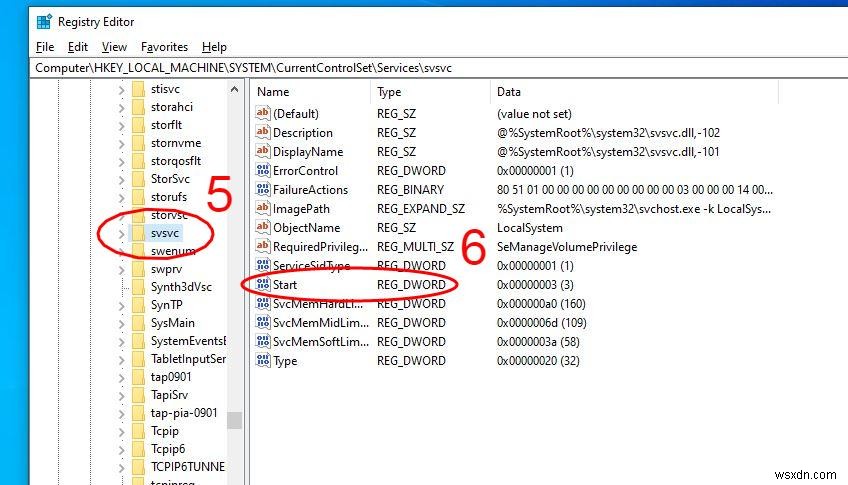The image size is (848, 485).
Task: Click the folder icon of Synth3dVsc key
Action: pos(138,287)
